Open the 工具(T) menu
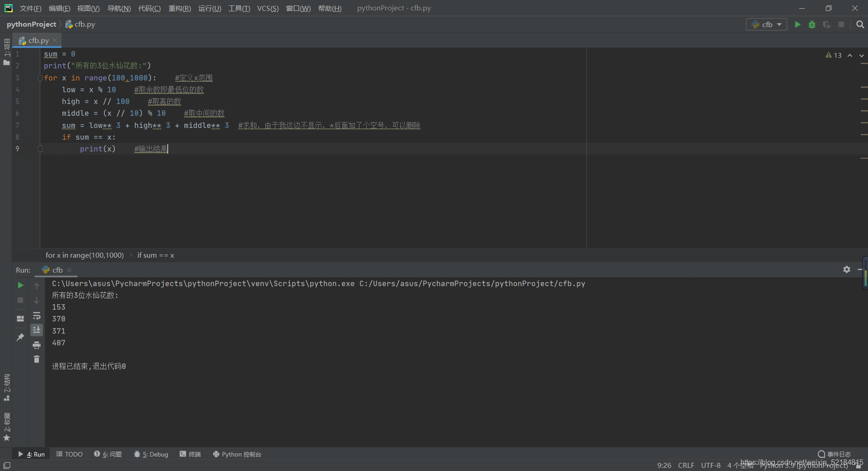 [239, 8]
